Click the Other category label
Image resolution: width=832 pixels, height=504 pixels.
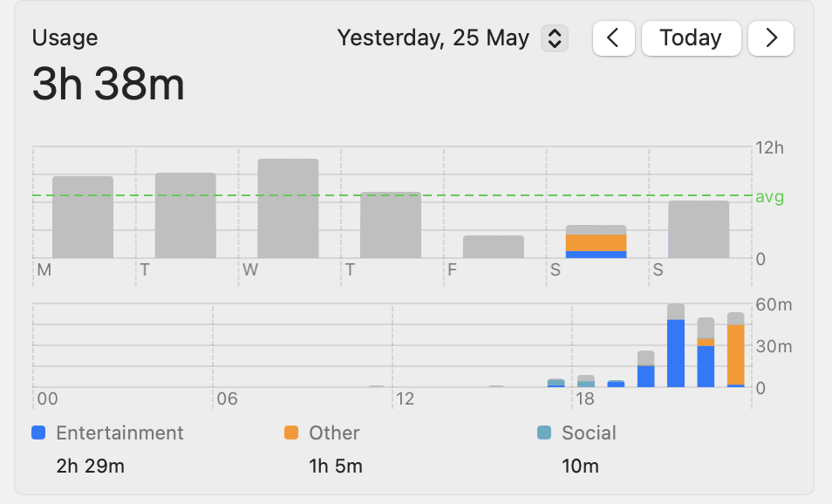[x=334, y=432]
